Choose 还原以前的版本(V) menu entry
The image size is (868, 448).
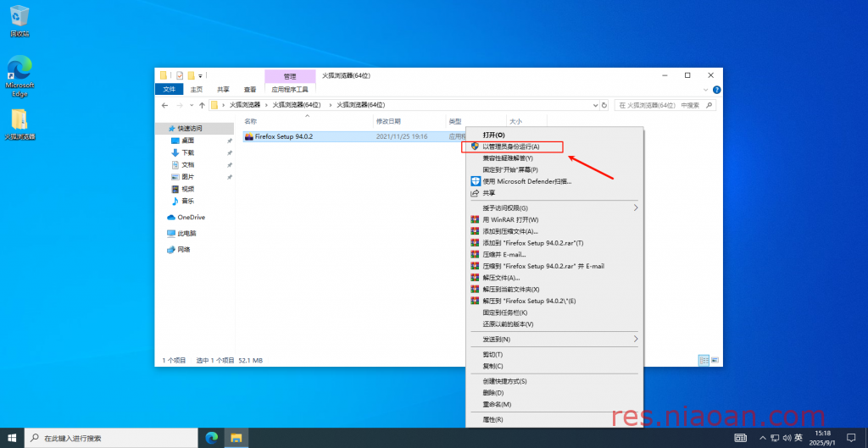pos(554,324)
